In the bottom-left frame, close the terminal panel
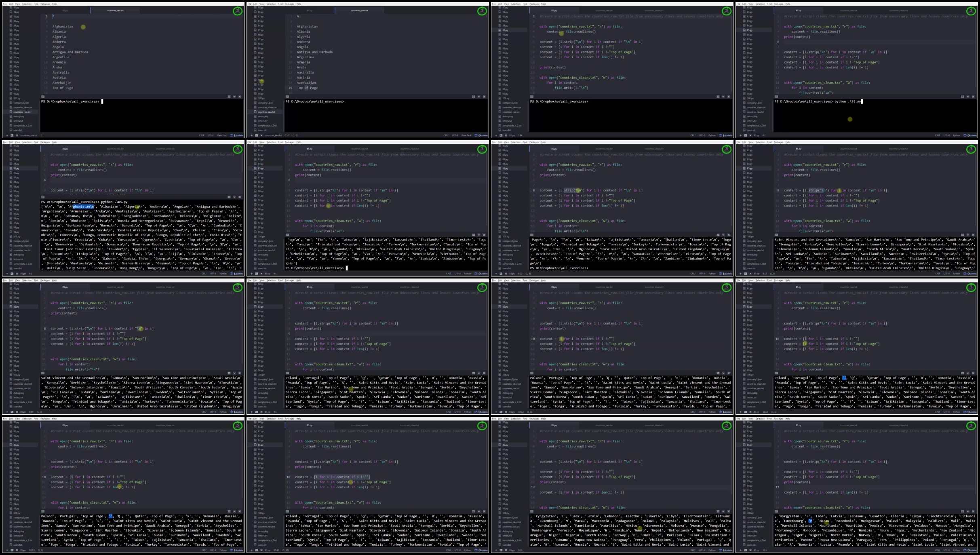Image resolution: width=980 pixels, height=555 pixels. 240,511
